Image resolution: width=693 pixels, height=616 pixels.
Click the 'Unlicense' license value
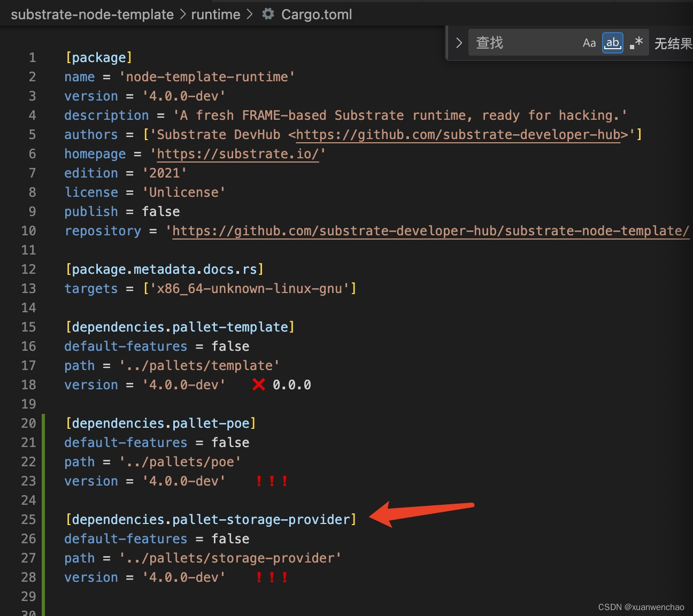pos(184,192)
